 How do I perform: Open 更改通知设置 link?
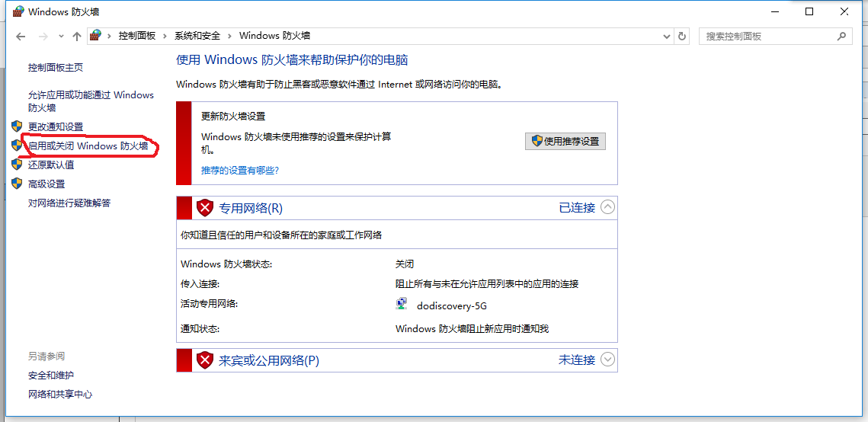pyautogui.click(x=56, y=126)
